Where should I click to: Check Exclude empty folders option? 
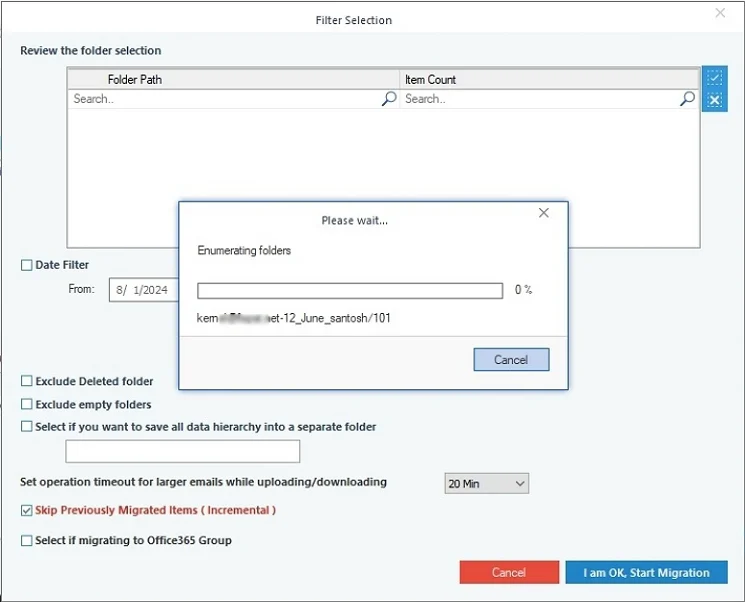pyautogui.click(x=27, y=404)
